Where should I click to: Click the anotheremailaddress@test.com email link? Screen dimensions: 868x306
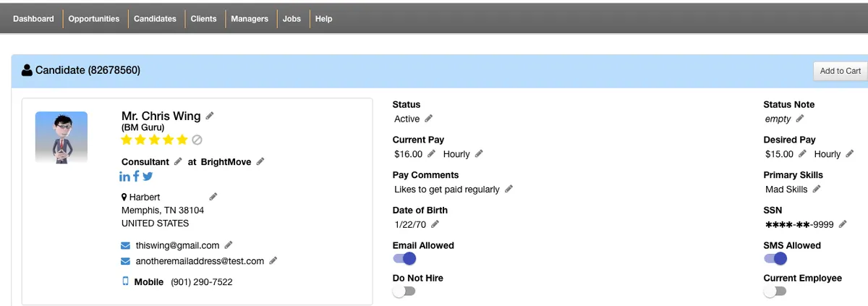200,260
